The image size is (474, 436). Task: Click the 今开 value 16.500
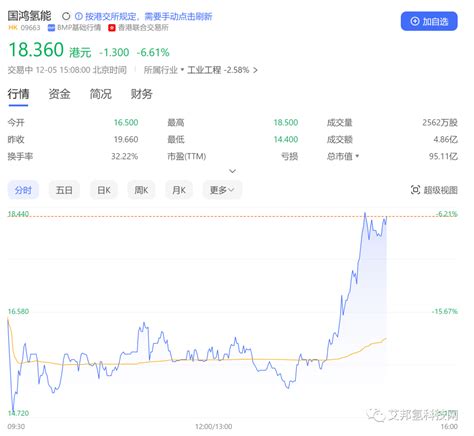126,122
